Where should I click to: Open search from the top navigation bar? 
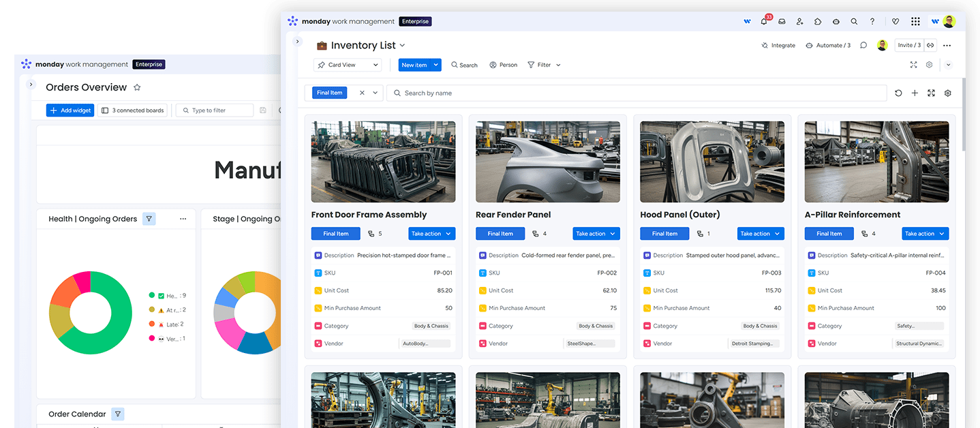854,21
